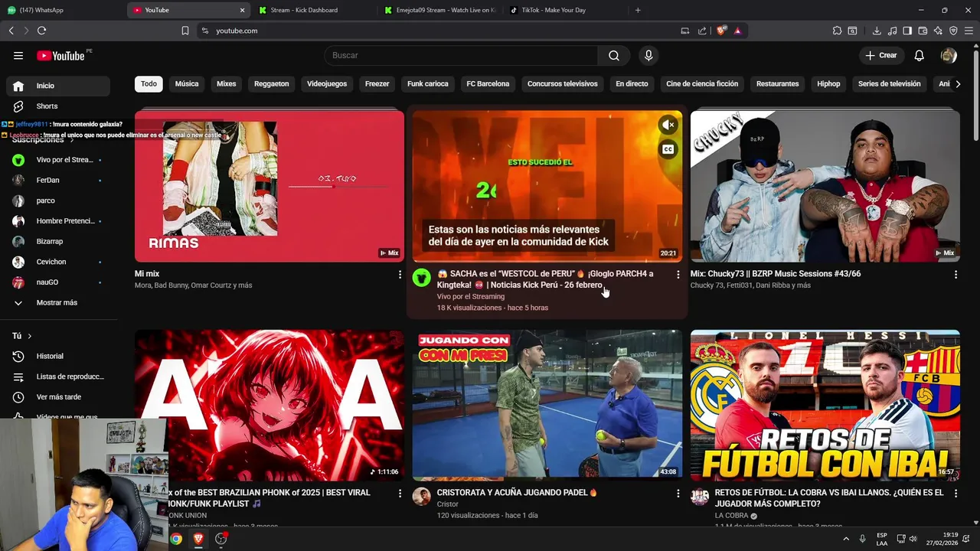Viewport: 980px width, 551px height.
Task: Select the Todo filter chip
Action: click(x=149, y=83)
